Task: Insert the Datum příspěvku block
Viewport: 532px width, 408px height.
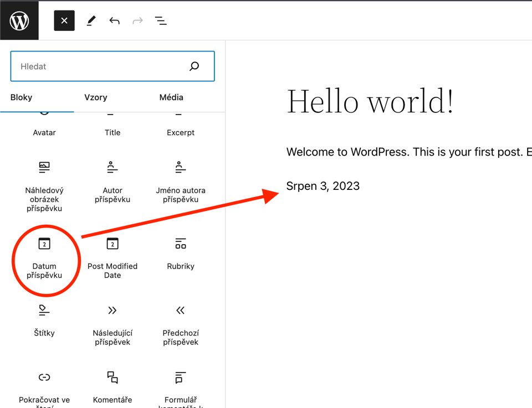Action: point(44,258)
